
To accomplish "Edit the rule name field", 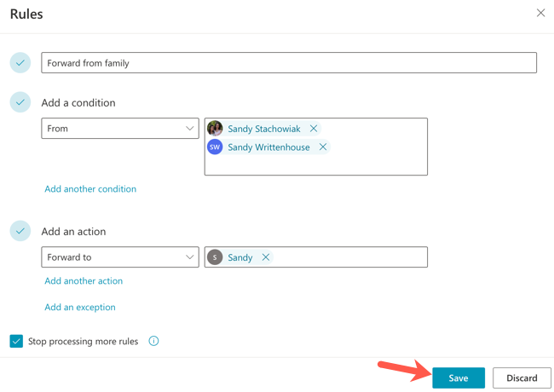I will (x=289, y=63).
